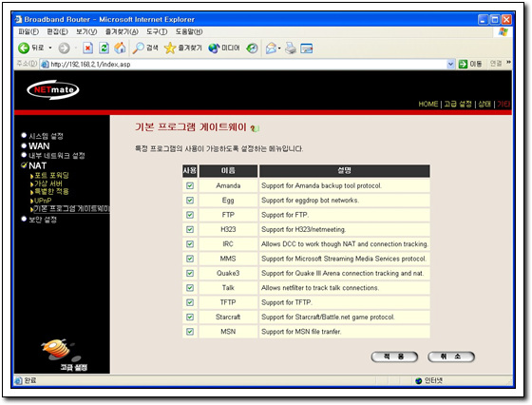This screenshot has height=405, width=532.
Task: Open the 고급 설정 link in header
Action: click(458, 105)
